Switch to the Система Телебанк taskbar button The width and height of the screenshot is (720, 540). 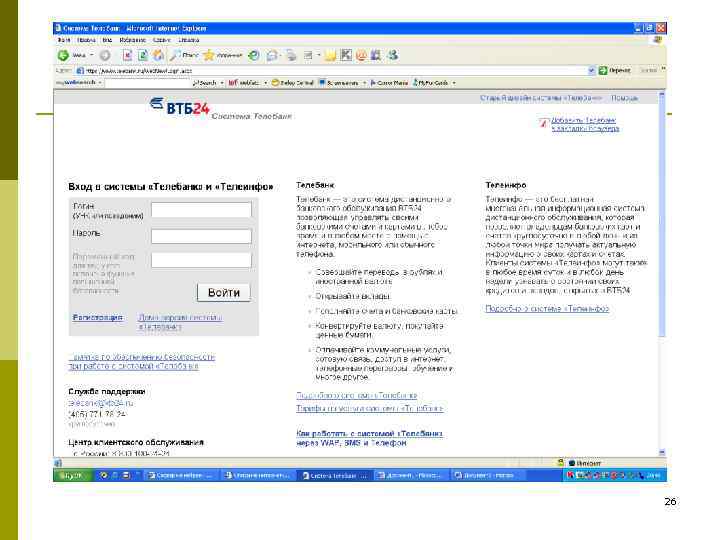coord(334,475)
